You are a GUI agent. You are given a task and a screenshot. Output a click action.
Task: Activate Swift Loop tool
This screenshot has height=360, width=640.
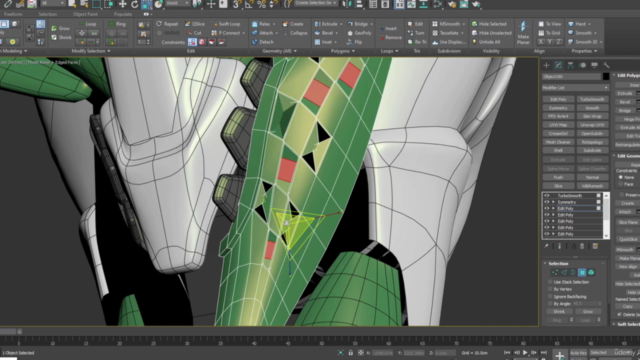click(226, 24)
